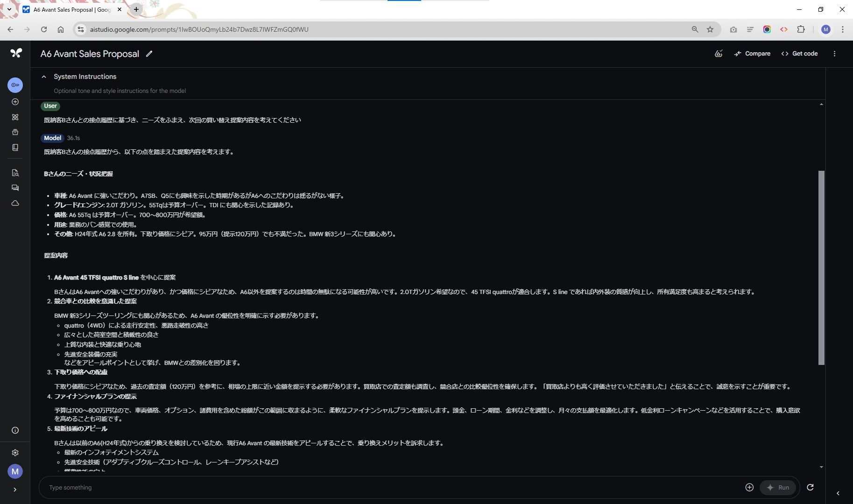Screen dimensions: 853x504
Task: Expand the sidebar with the bottom chevron
Action: pyautogui.click(x=15, y=490)
